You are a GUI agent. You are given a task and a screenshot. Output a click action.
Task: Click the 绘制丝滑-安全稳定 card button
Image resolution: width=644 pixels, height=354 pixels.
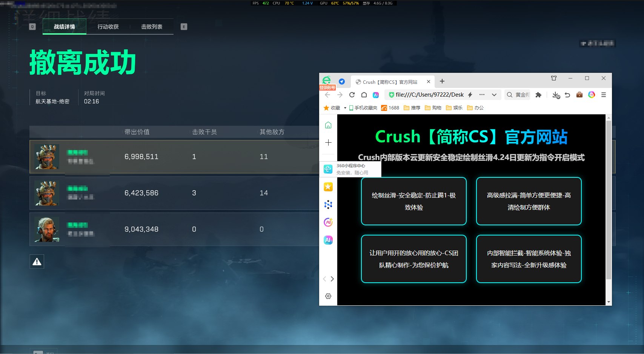click(413, 201)
